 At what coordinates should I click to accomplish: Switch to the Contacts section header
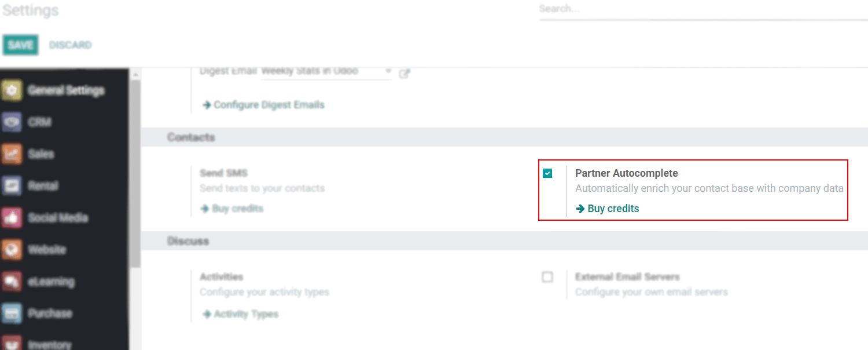click(191, 137)
